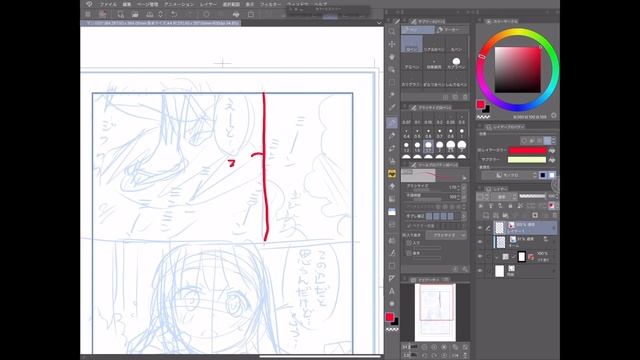Open Clip Studio via red command bar icon
Image resolution: width=640 pixels, height=360 pixels.
(x=102, y=15)
